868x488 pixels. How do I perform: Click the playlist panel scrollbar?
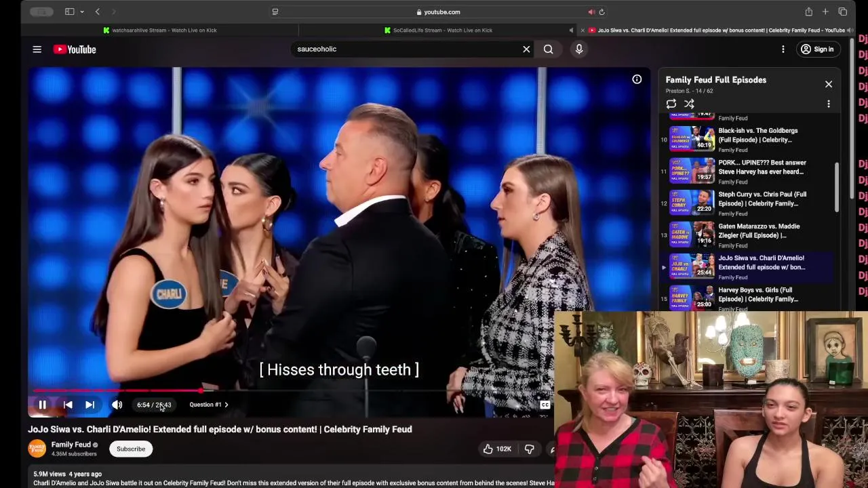click(837, 187)
